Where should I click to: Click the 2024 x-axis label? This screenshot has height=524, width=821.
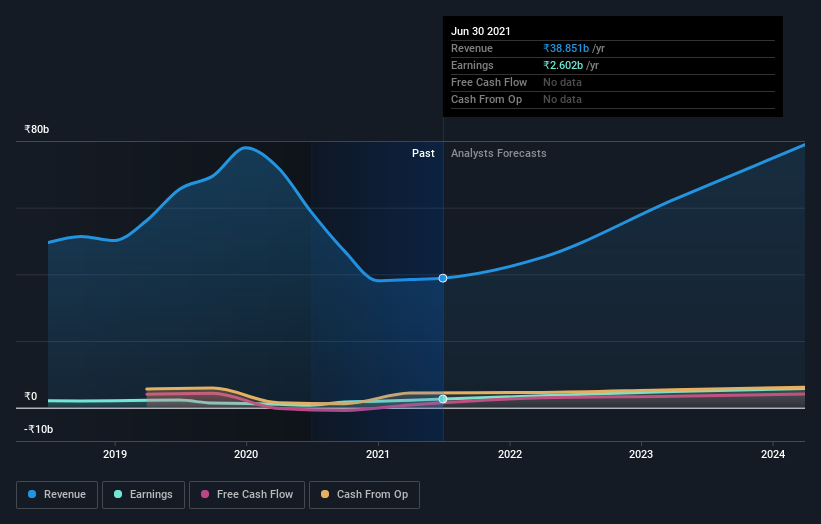pyautogui.click(x=773, y=454)
